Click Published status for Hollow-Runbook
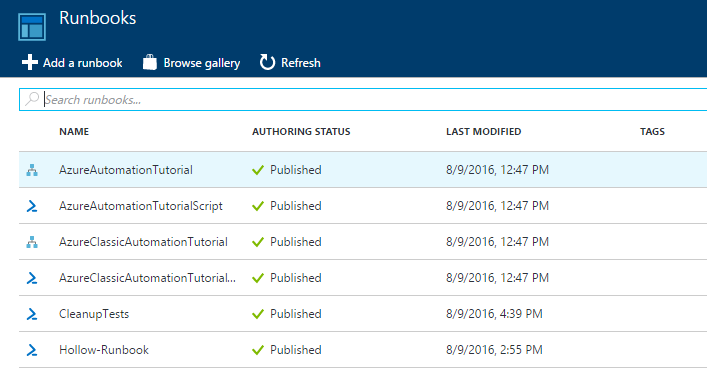This screenshot has height=373, width=707. (296, 350)
